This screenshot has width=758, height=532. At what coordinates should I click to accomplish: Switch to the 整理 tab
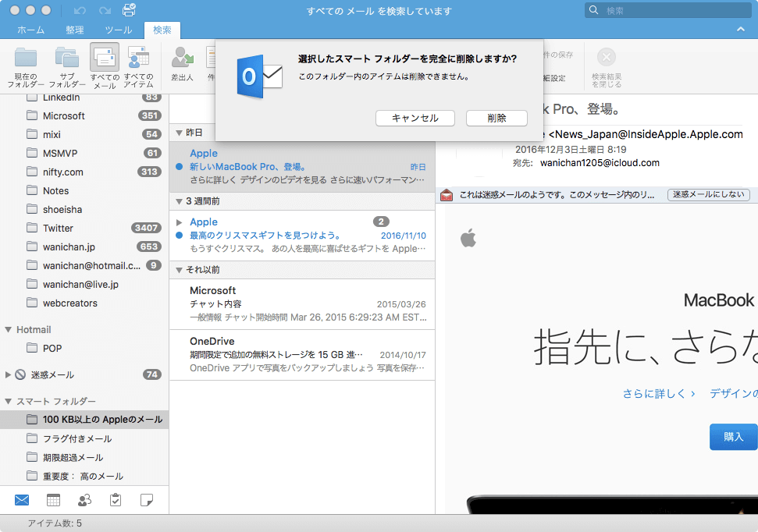coord(75,30)
